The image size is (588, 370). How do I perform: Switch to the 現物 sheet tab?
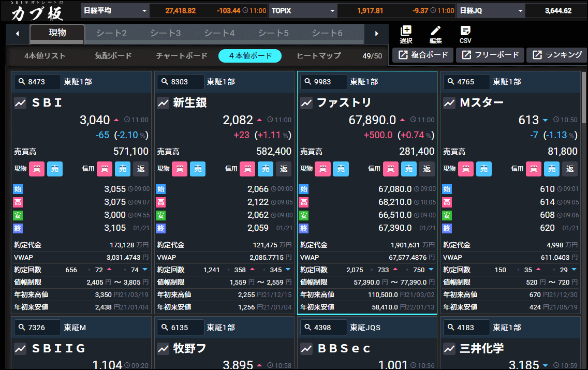57,33
